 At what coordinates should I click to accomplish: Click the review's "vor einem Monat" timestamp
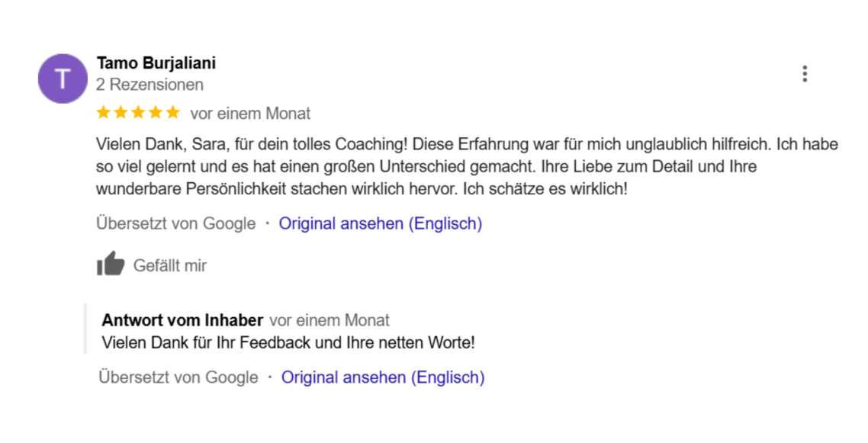coord(250,114)
